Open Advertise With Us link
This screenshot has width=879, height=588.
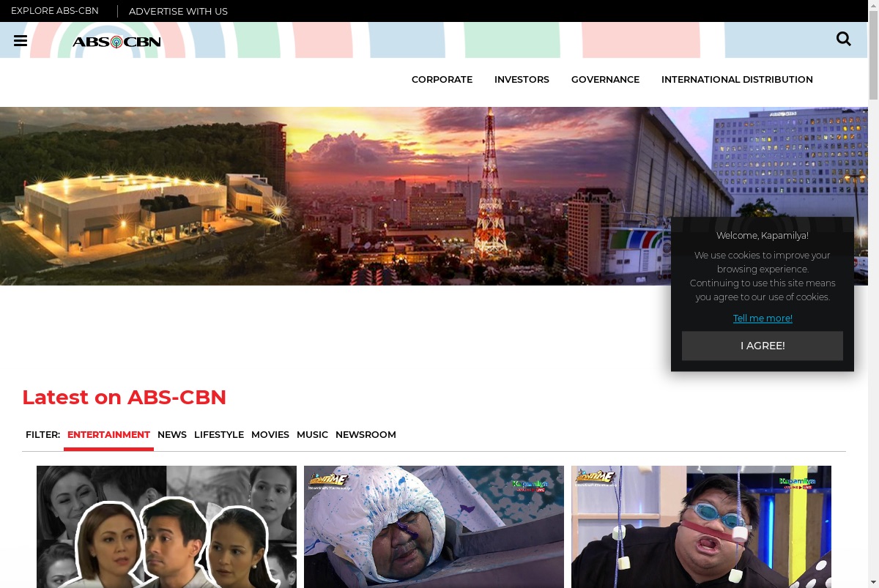tap(178, 11)
